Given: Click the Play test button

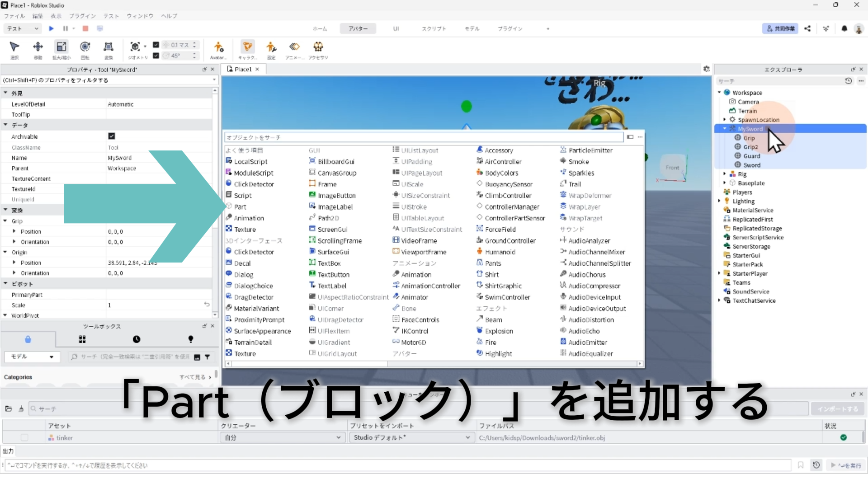Looking at the screenshot, I should pyautogui.click(x=51, y=28).
